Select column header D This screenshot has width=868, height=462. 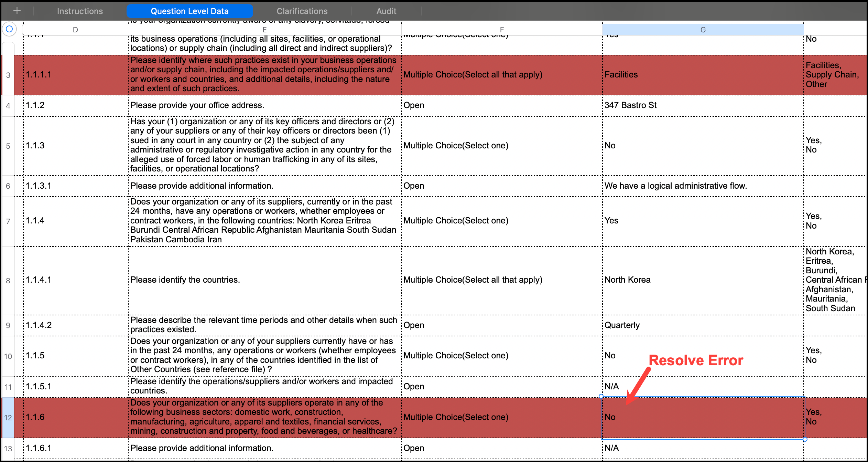pos(75,30)
